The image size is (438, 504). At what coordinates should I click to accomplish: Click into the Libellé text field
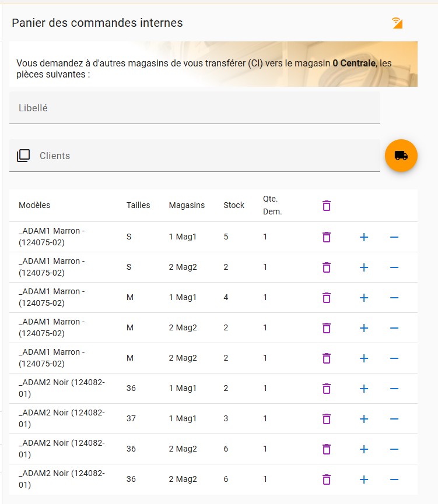[194, 108]
